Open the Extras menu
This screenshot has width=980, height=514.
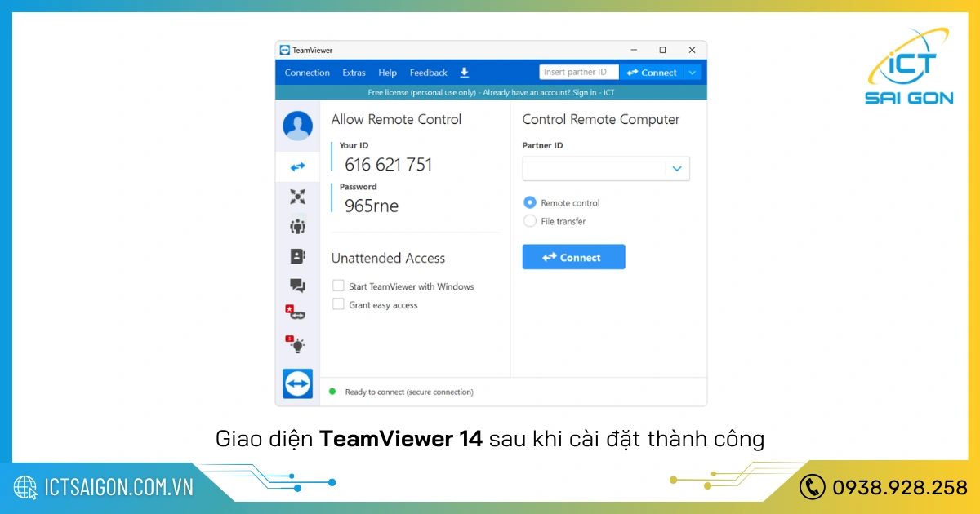[x=354, y=72]
